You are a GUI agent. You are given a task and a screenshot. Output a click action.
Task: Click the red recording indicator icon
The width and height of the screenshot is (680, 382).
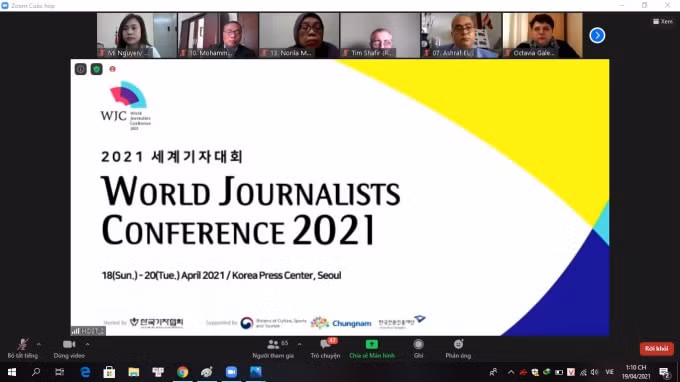click(112, 69)
